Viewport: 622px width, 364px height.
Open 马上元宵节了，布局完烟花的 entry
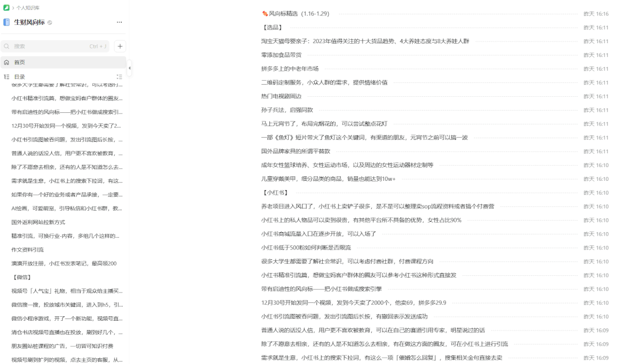325,124
